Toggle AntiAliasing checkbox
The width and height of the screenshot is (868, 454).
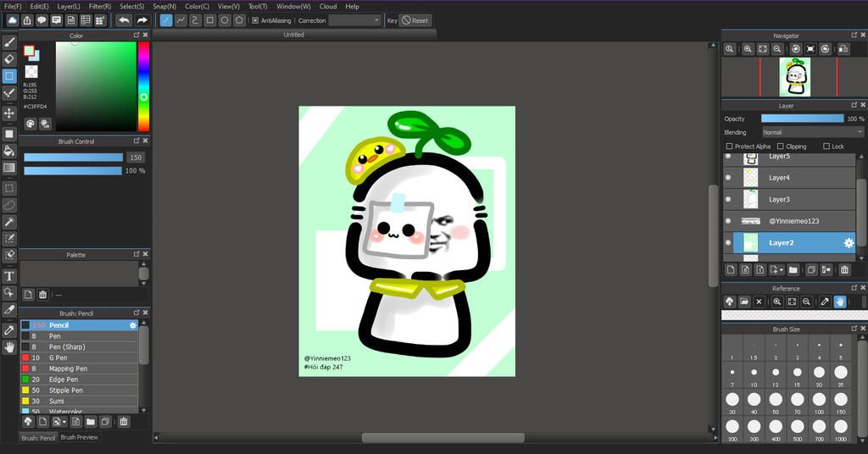click(x=255, y=20)
